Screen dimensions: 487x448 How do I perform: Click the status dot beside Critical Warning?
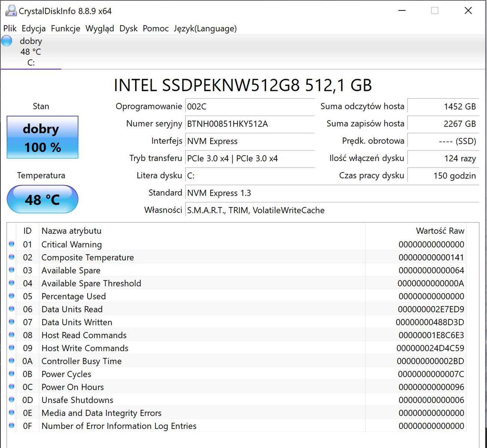point(12,244)
